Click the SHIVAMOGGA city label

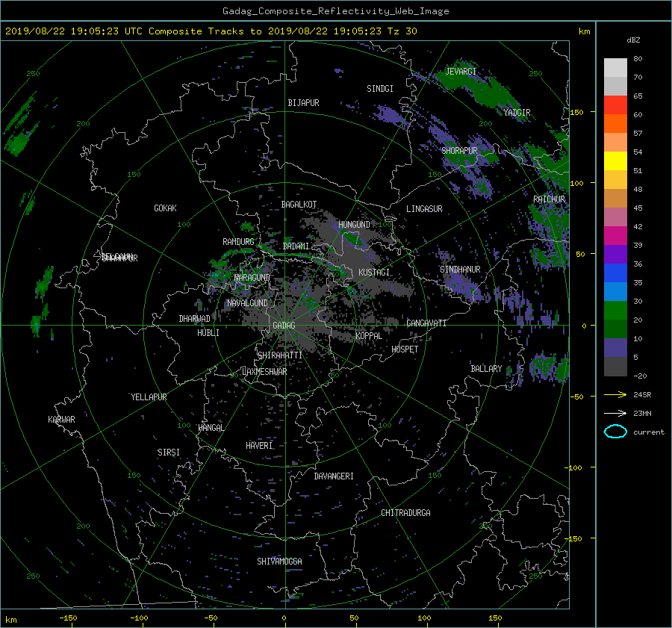(x=279, y=562)
